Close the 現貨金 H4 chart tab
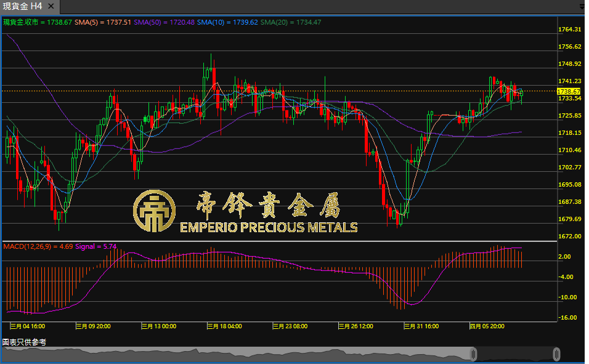 point(51,6)
